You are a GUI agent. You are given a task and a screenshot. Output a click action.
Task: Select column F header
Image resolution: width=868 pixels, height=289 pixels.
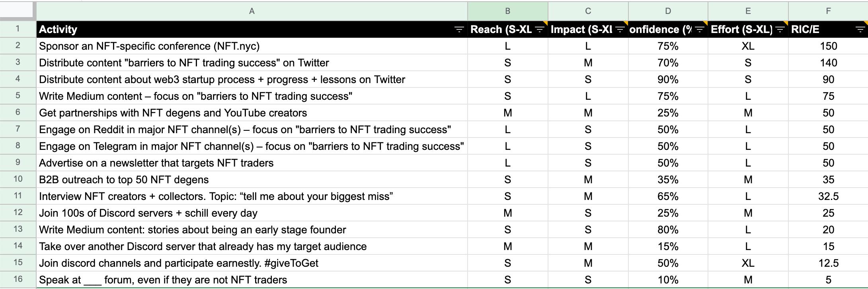coord(828,11)
